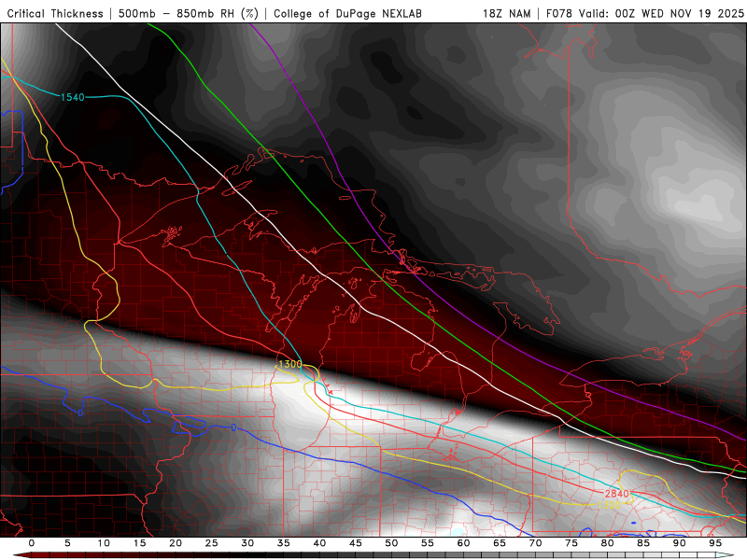Select colorbar tick label "70"

[x=535, y=543]
